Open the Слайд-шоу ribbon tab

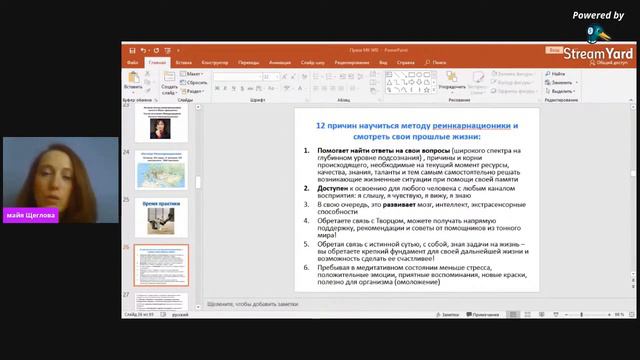click(x=313, y=62)
